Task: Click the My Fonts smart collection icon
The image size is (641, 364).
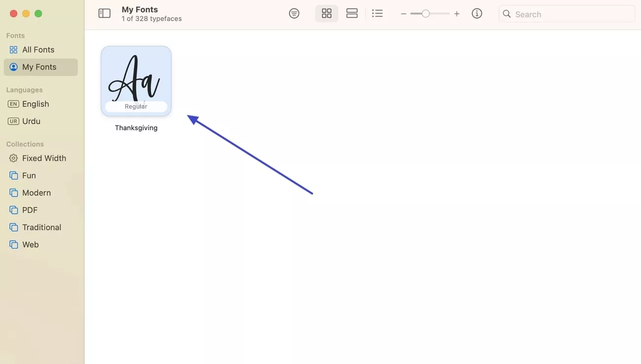Action: pyautogui.click(x=13, y=67)
